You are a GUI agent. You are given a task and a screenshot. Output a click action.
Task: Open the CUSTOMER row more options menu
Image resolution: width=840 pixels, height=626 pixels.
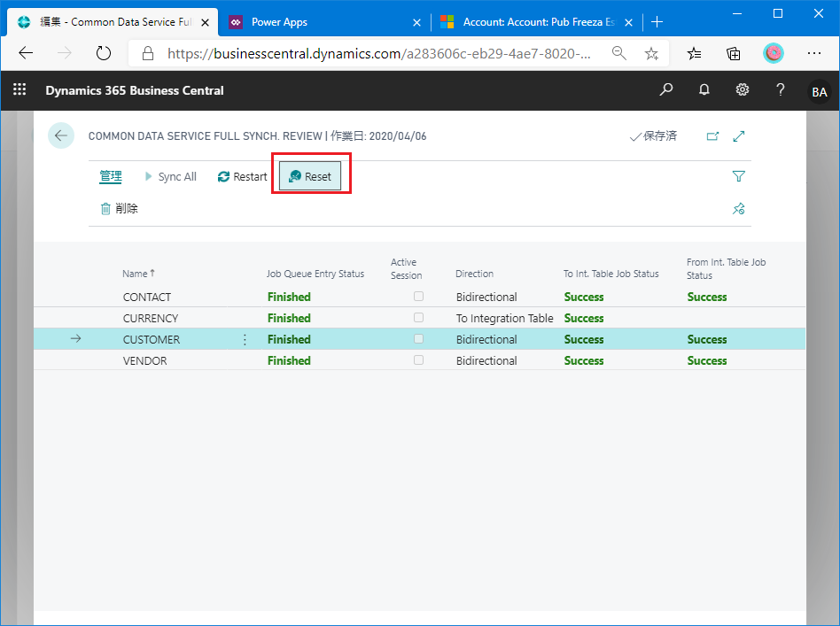[245, 339]
